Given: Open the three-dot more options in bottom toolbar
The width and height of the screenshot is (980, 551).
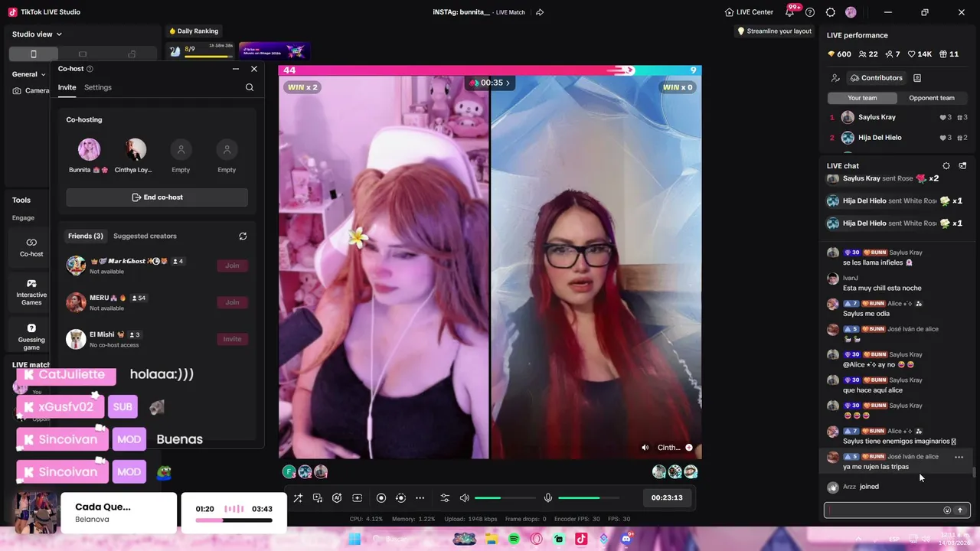Looking at the screenshot, I should click(420, 497).
